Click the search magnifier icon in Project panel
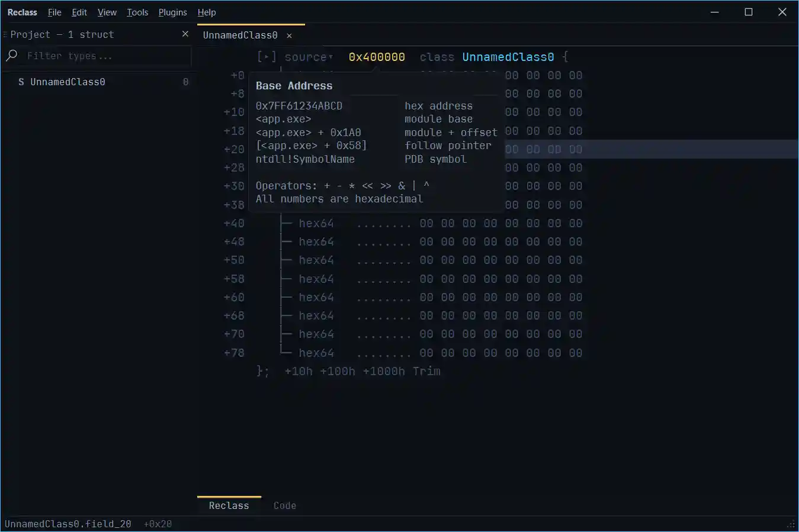The height and width of the screenshot is (532, 799). [x=12, y=56]
